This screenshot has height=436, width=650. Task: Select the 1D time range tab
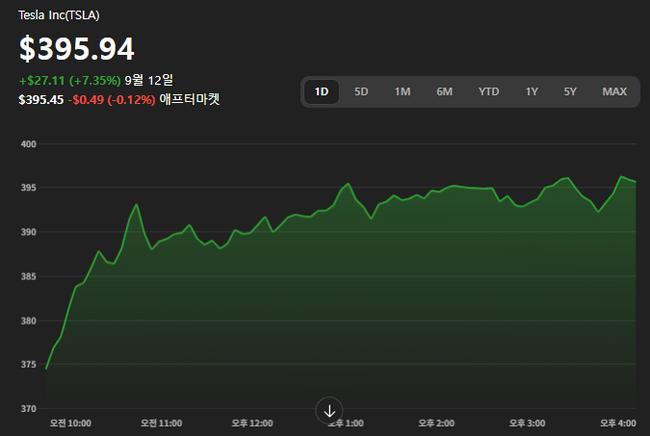click(322, 92)
